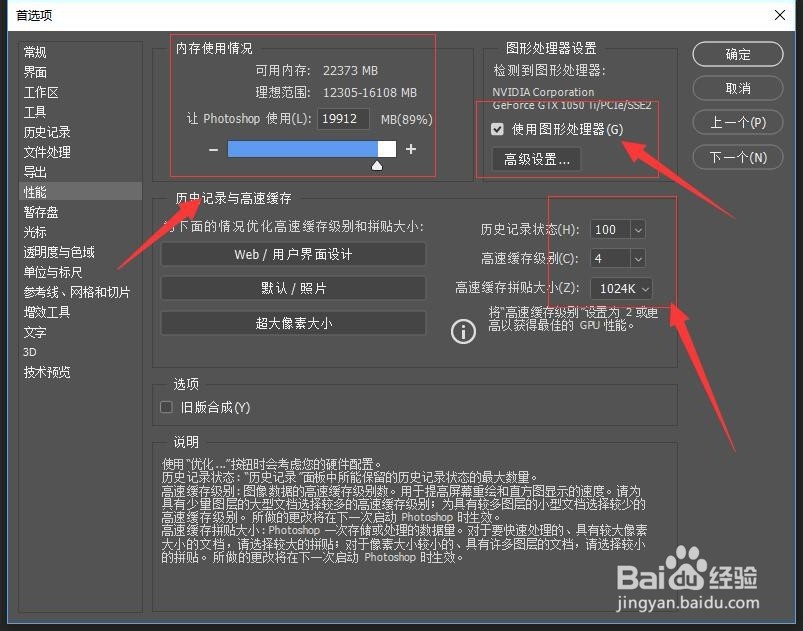803x631 pixels.
Task: Apply the 超大像素大小 cache preset
Action: [293, 323]
